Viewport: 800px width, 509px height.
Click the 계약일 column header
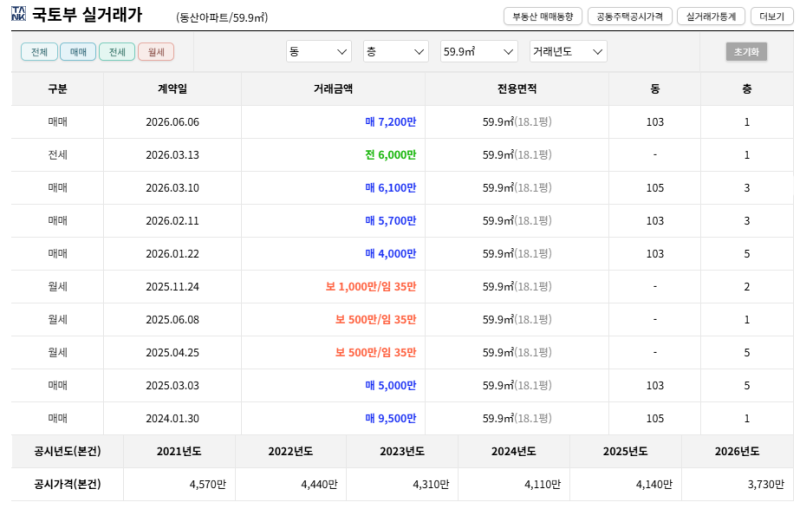tap(172, 89)
